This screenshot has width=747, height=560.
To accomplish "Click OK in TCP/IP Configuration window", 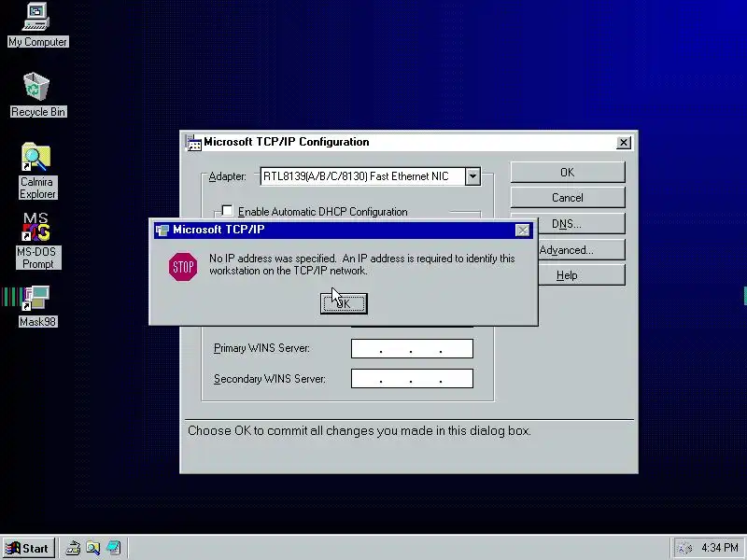I will [568, 172].
